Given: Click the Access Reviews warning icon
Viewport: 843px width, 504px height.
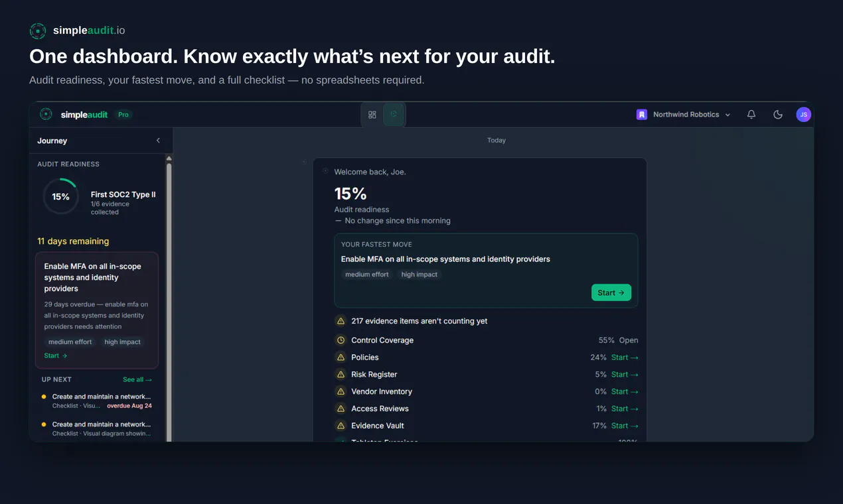Looking at the screenshot, I should [341, 409].
